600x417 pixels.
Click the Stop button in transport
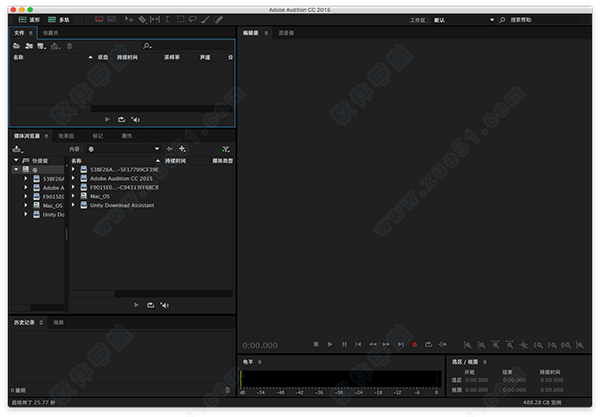point(316,344)
